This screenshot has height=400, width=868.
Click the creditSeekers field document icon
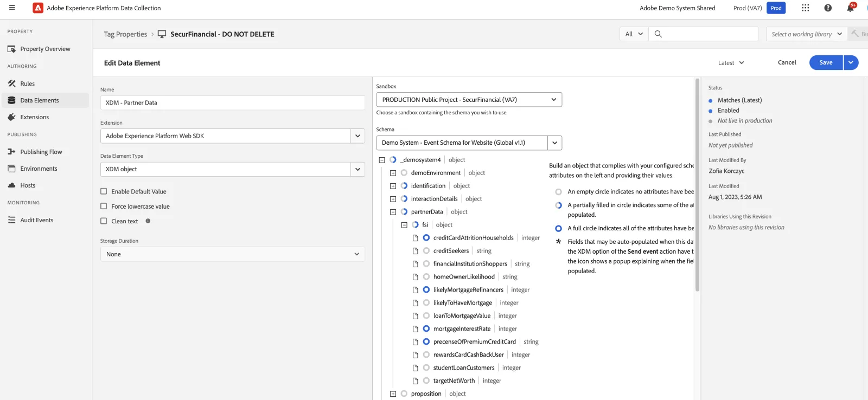point(415,251)
